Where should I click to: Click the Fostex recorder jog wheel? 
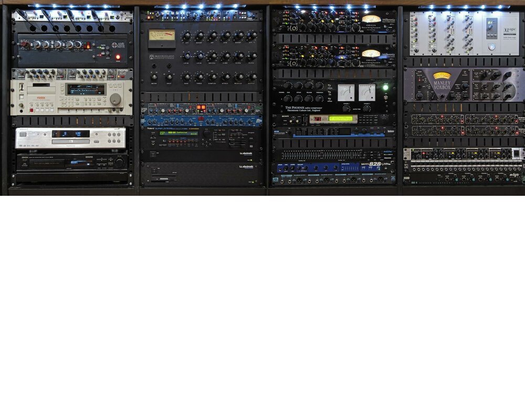pyautogui.click(x=115, y=99)
